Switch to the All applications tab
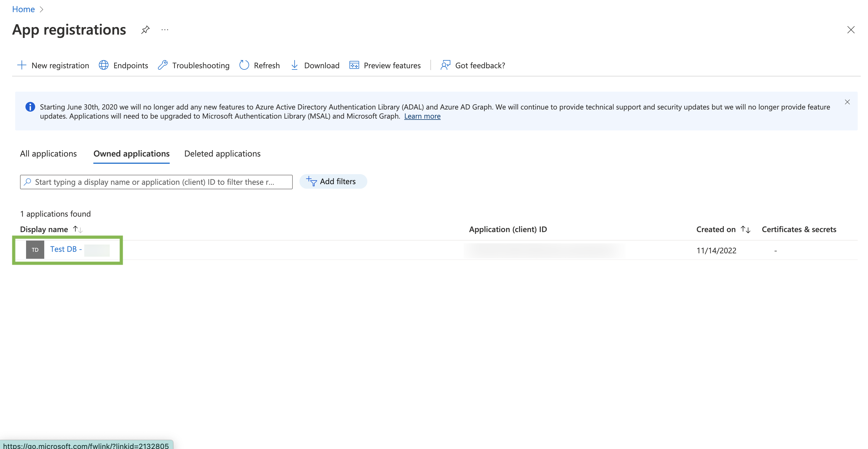Screen dimensions: 868x449 coord(48,154)
